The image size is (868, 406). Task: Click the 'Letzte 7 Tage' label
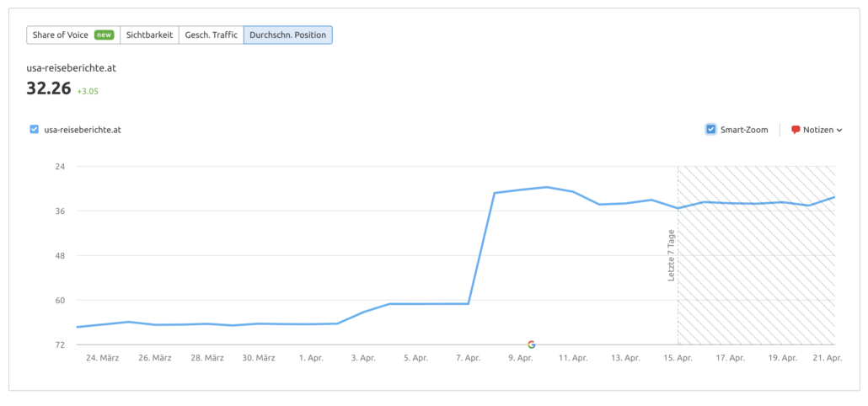(x=672, y=255)
